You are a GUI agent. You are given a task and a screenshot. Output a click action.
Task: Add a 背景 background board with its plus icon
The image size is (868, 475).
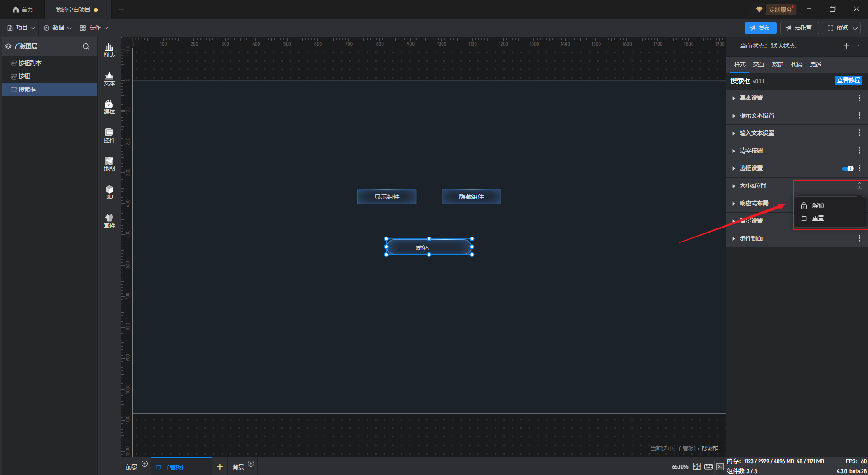[x=251, y=464]
